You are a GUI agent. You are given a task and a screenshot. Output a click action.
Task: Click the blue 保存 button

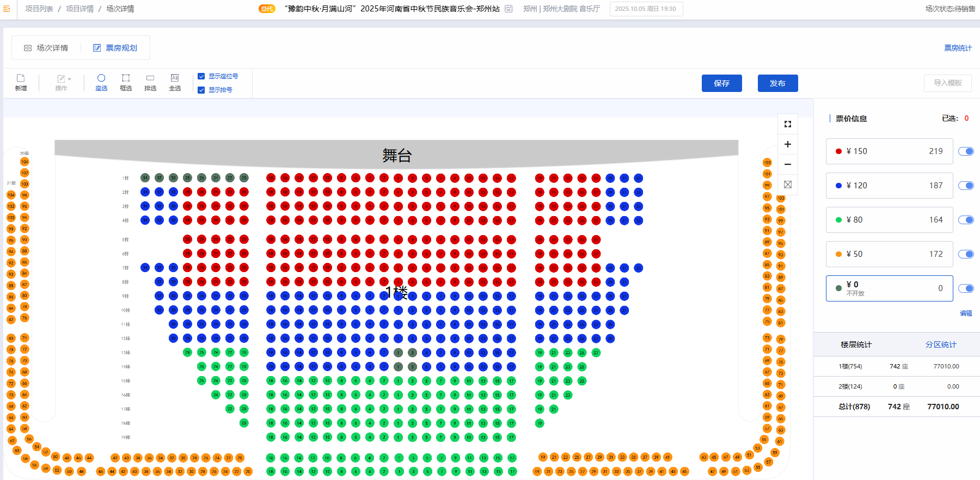[x=721, y=83]
